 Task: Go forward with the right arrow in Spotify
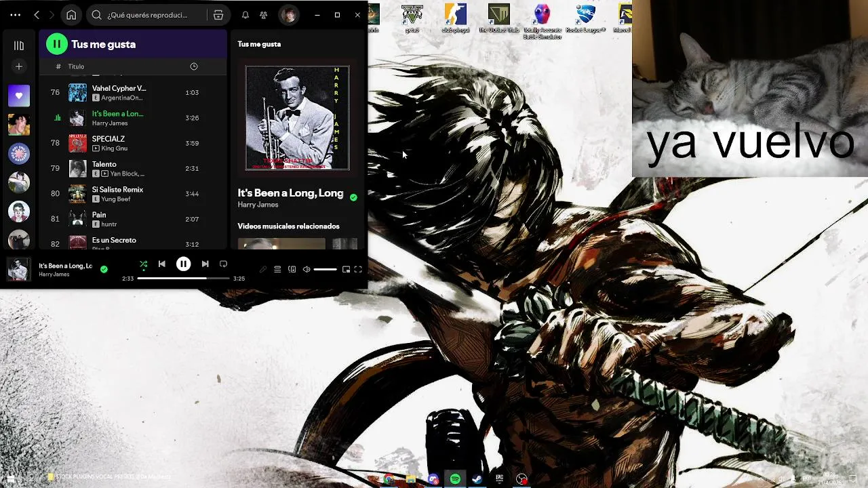coord(51,15)
